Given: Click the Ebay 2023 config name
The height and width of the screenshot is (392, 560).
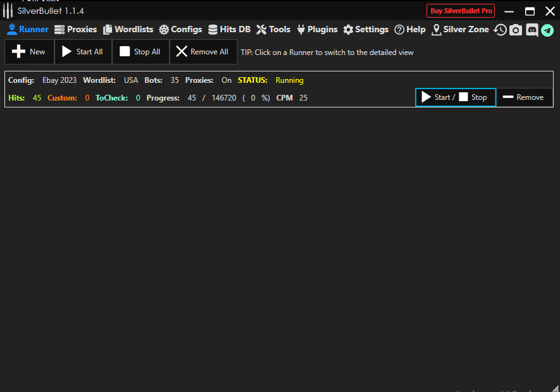Looking at the screenshot, I should coord(59,80).
